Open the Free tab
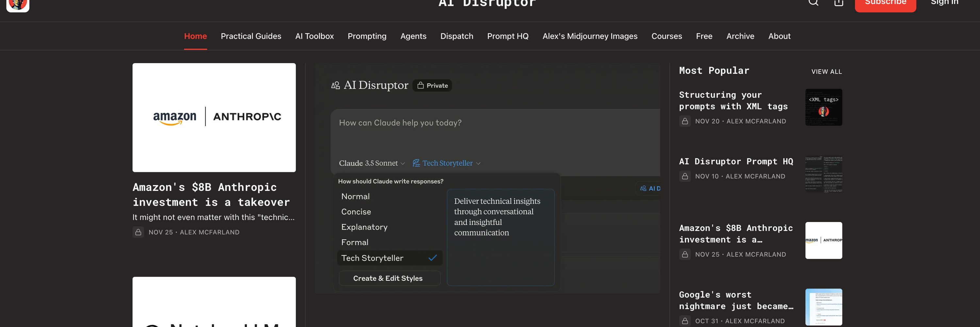Viewport: 980px width, 327px height. click(704, 36)
